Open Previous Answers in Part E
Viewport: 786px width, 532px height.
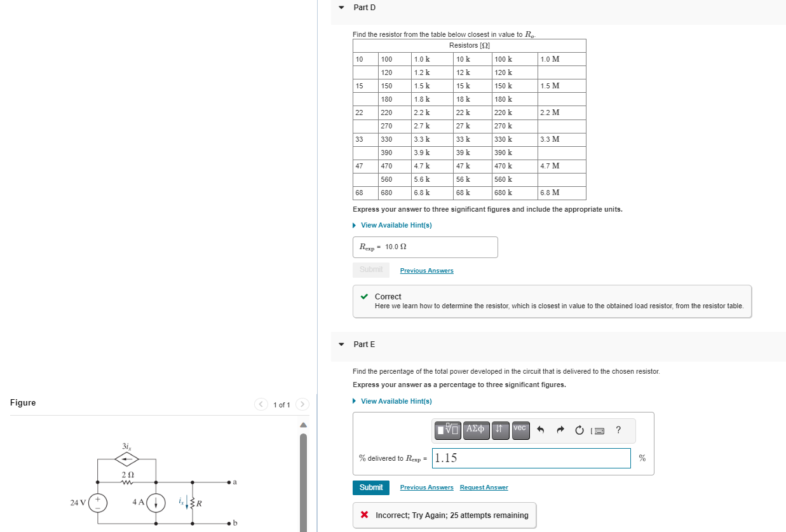coord(426,487)
